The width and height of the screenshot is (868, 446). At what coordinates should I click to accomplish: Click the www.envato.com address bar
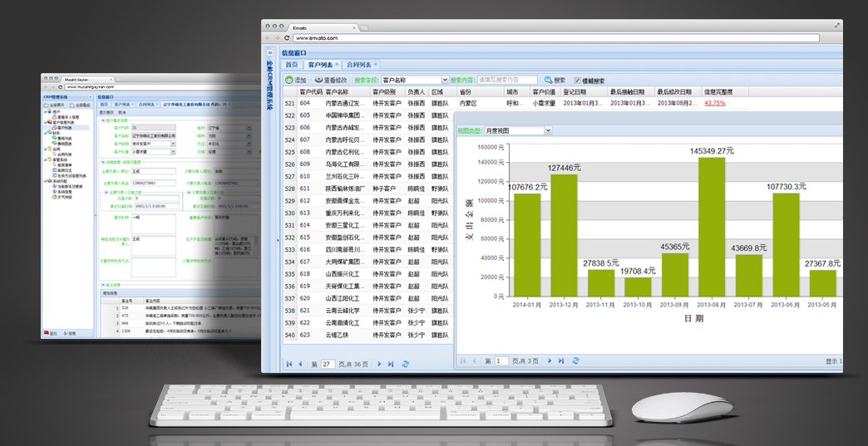pyautogui.click(x=555, y=38)
